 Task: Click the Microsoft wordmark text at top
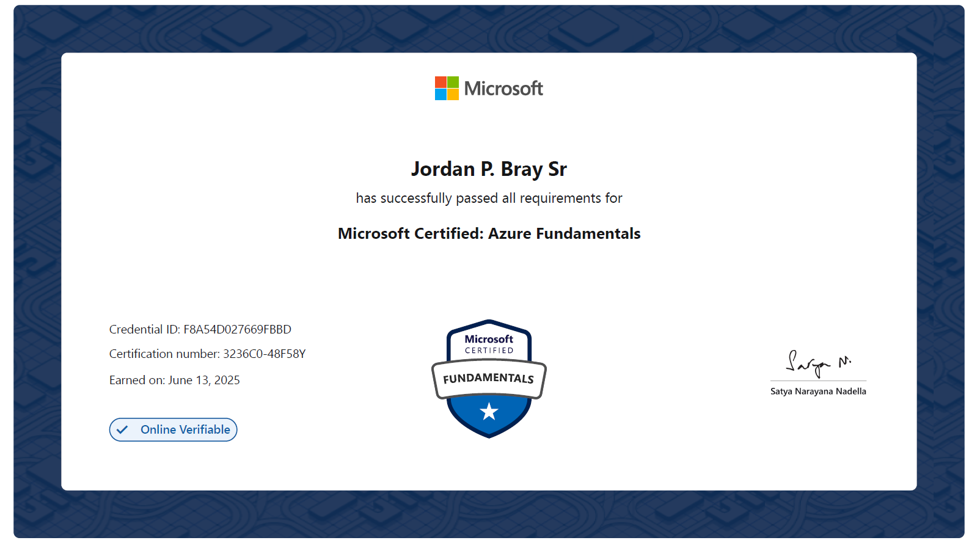coord(503,89)
